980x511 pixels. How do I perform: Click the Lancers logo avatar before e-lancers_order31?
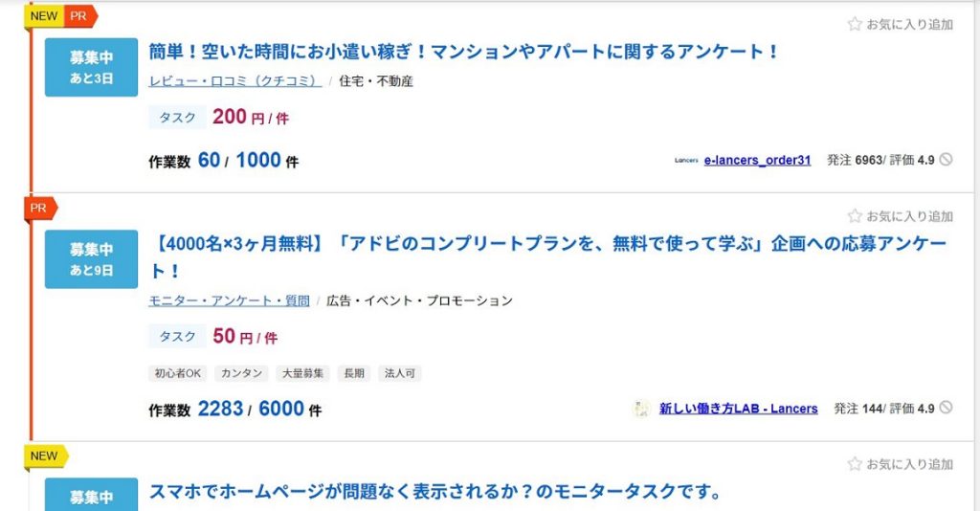tap(686, 160)
